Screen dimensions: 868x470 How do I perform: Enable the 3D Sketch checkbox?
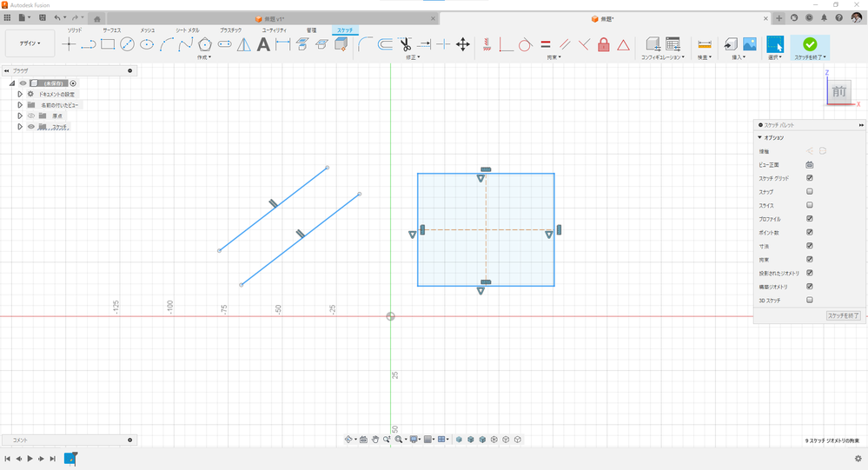point(809,300)
